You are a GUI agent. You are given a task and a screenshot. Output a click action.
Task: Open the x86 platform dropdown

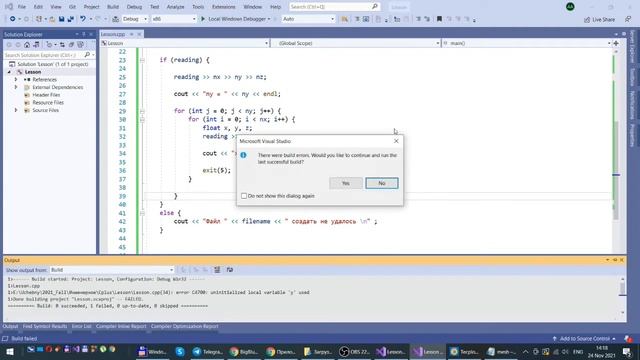click(173, 19)
